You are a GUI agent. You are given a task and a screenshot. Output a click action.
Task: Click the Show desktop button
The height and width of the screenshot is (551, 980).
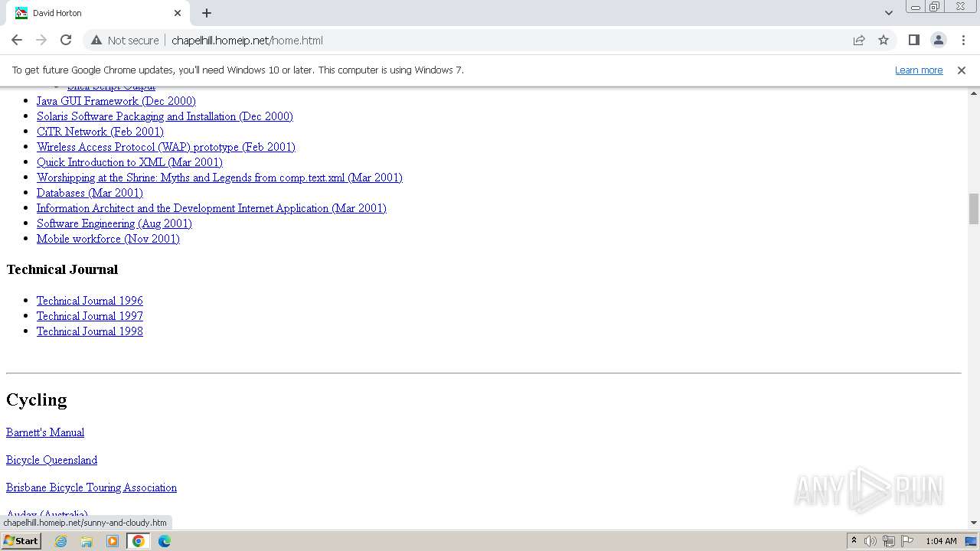[972, 541]
